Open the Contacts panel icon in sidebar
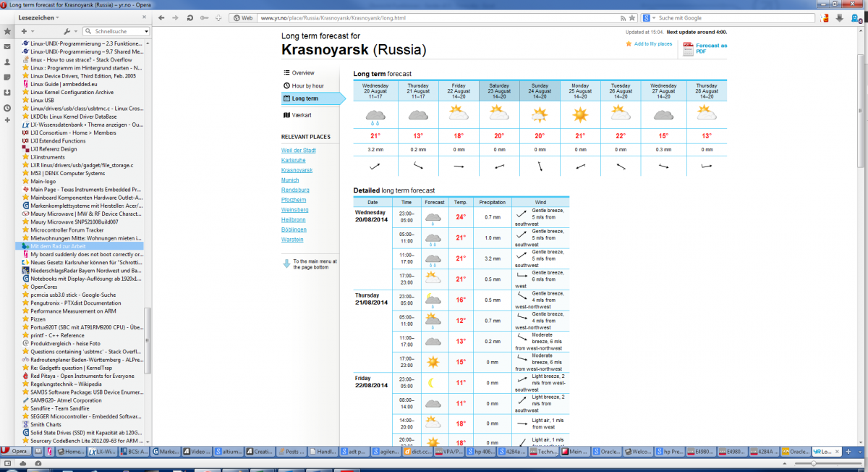This screenshot has height=472, width=868. 7,62
